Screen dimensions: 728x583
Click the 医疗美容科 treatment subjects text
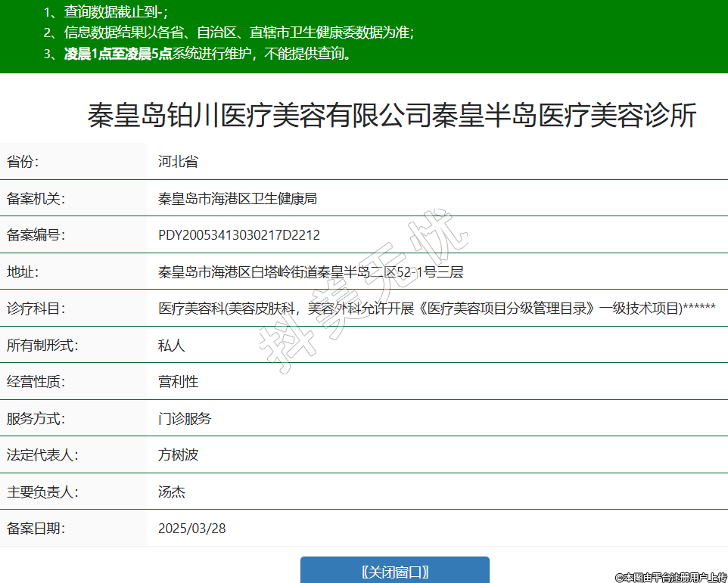436,309
